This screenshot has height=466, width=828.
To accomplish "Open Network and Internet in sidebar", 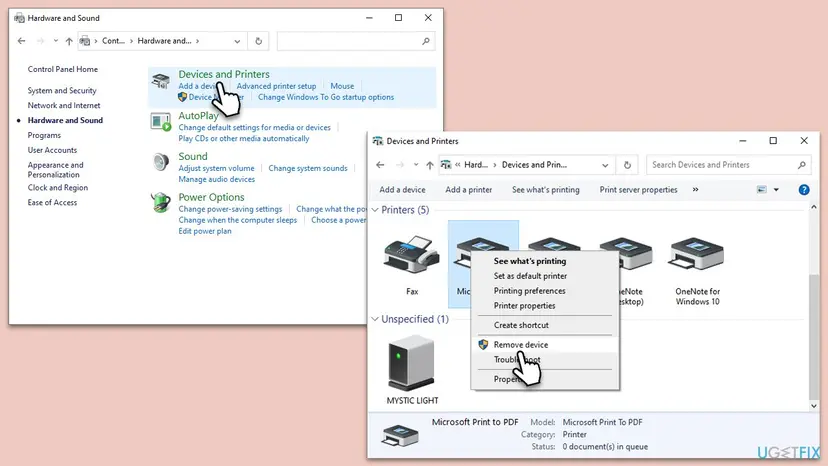I will pos(64,106).
